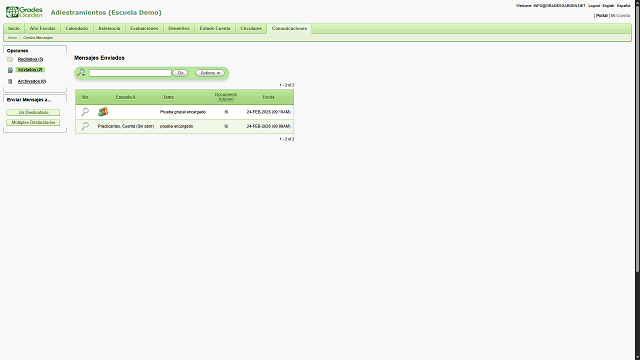Send message to Múltiples Destinatarios
Viewport: 640px width, 360px height.
pyautogui.click(x=33, y=122)
